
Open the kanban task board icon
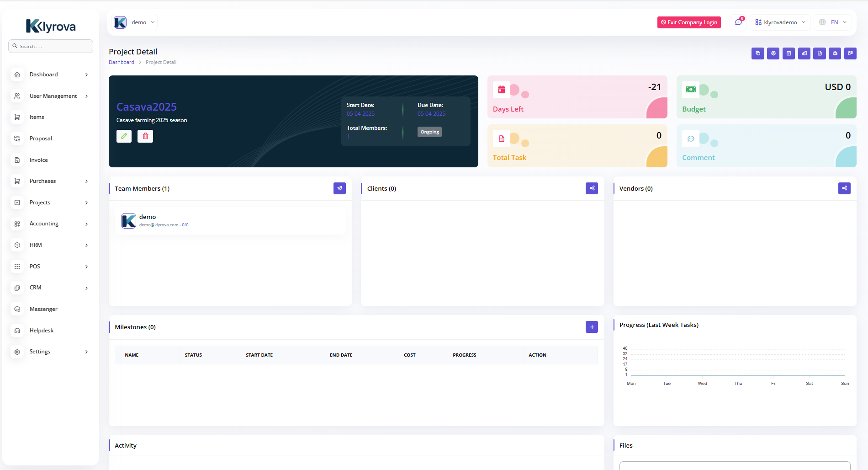pyautogui.click(x=850, y=53)
